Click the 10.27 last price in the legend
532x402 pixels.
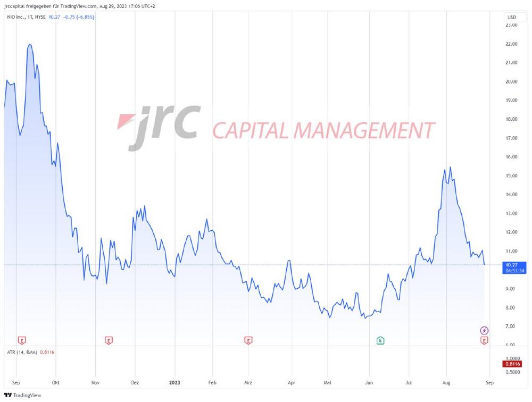coord(54,17)
